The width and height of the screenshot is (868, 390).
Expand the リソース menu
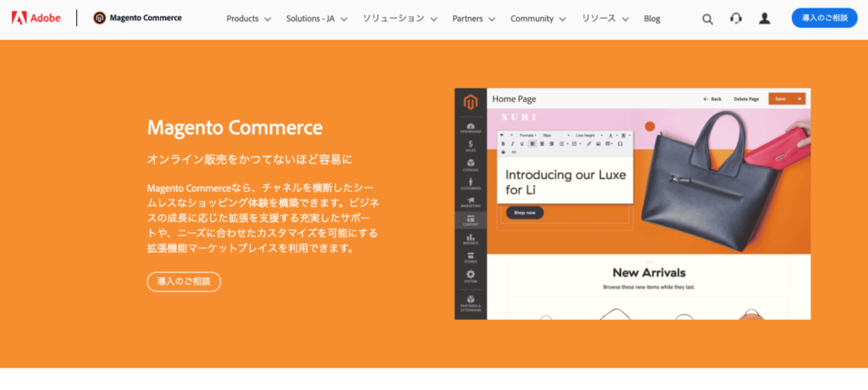pos(605,19)
